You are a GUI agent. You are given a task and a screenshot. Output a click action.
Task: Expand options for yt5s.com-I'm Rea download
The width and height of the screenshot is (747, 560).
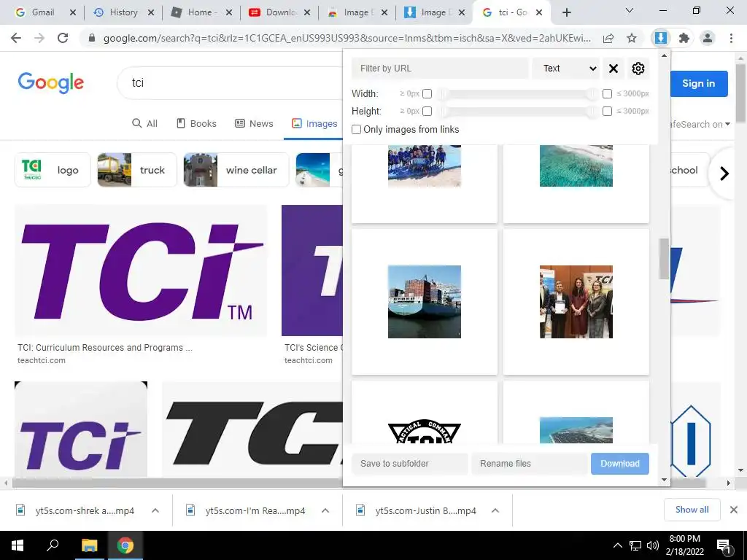[325, 510]
